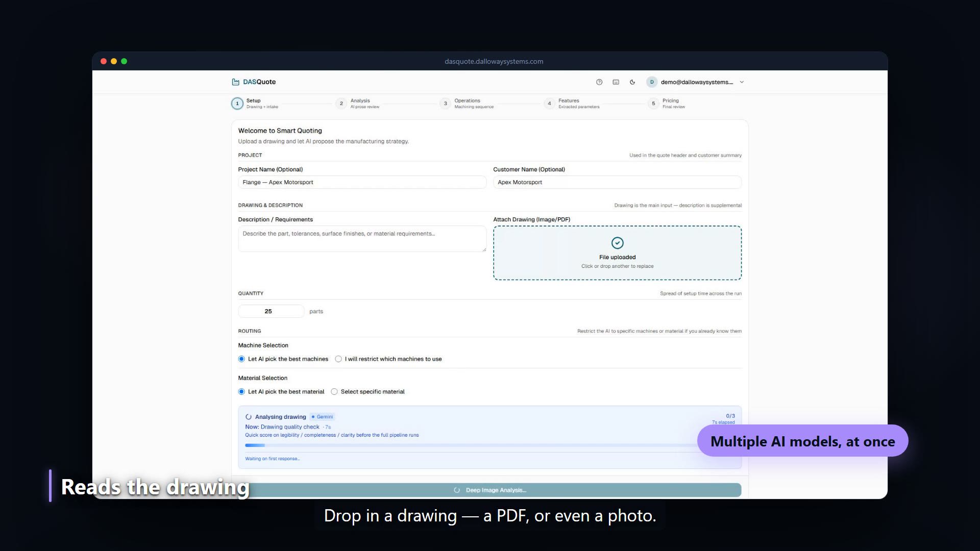Expand the account dropdown chevron

742,82
